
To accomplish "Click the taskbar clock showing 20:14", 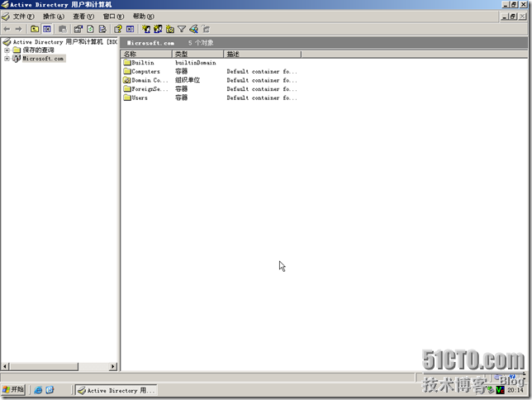I will coord(515,390).
